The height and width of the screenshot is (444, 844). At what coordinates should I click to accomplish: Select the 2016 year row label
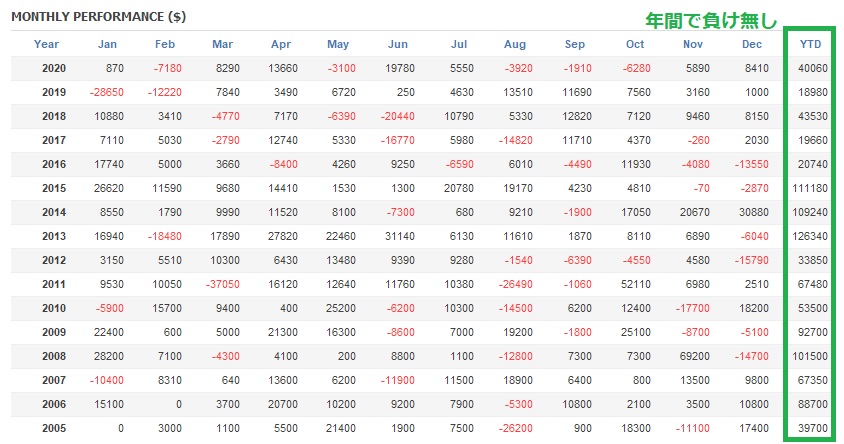coord(54,164)
